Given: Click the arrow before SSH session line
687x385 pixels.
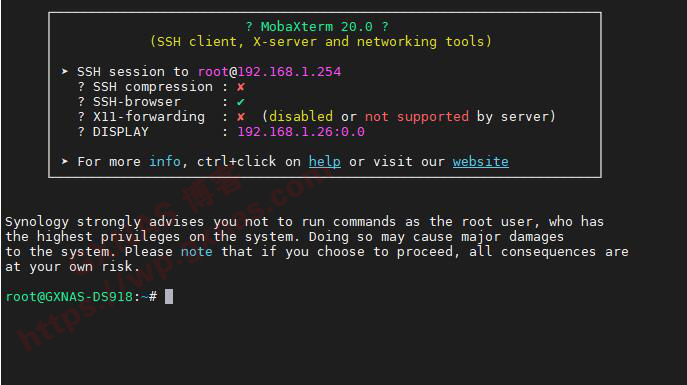Looking at the screenshot, I should 65,71.
